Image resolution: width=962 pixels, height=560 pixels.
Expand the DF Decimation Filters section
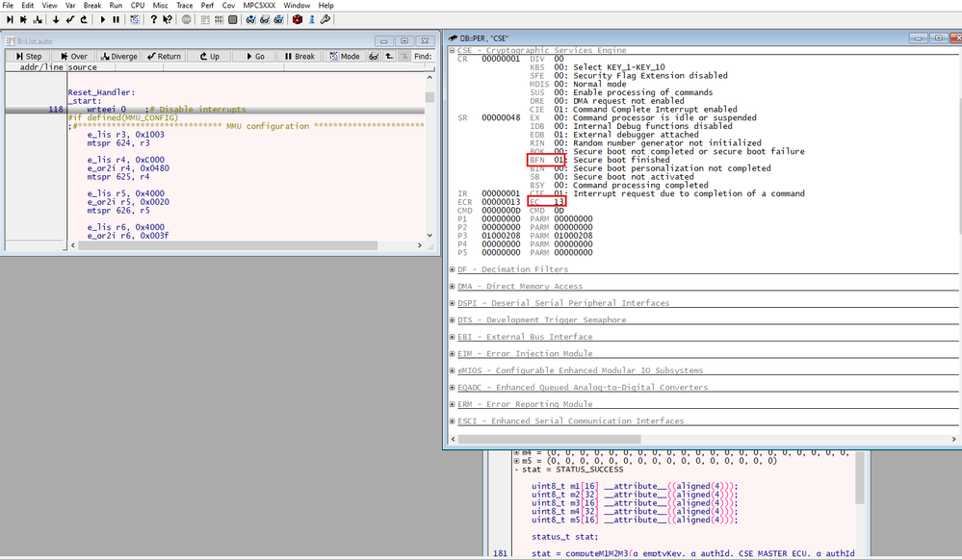[453, 269]
